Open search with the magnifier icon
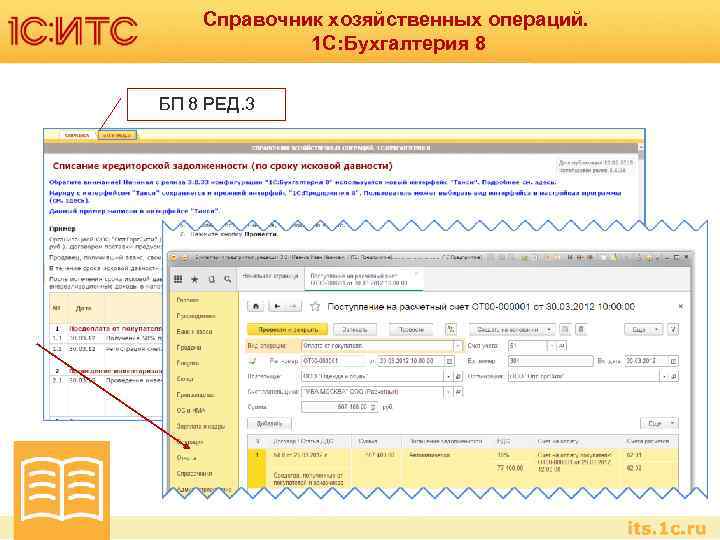Viewport: 720px width, 540px height. [228, 279]
